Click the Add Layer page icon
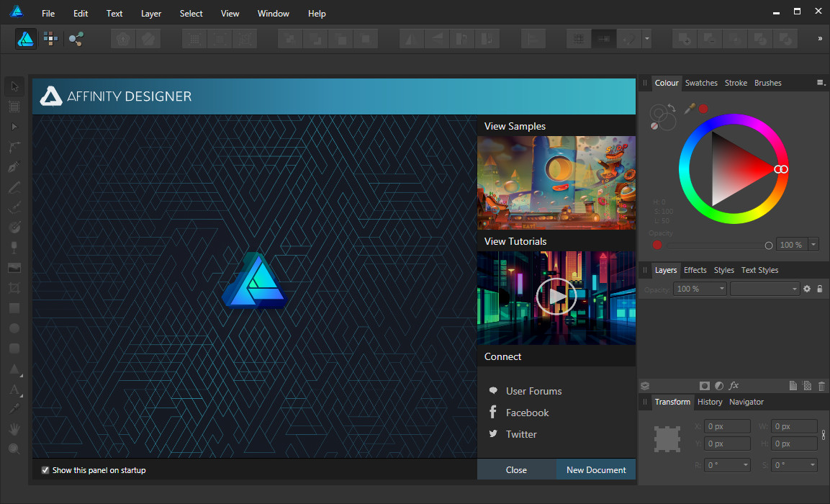Image resolution: width=830 pixels, height=504 pixels. [x=793, y=386]
